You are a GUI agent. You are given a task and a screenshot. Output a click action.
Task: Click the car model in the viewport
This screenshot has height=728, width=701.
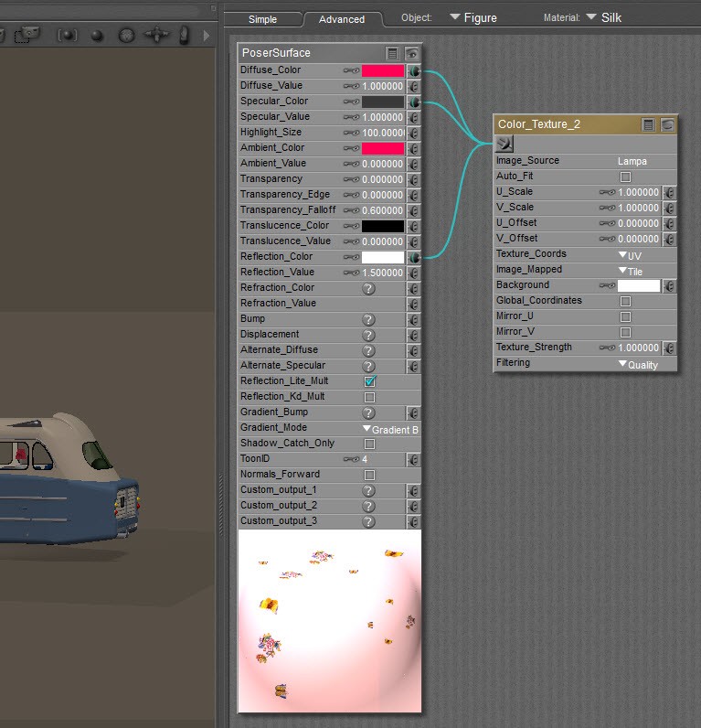(x=69, y=480)
